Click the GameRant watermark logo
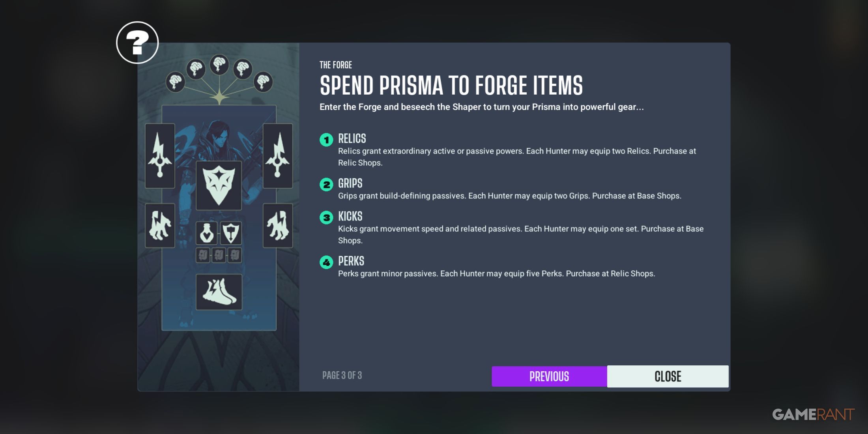The width and height of the screenshot is (868, 434). (813, 414)
